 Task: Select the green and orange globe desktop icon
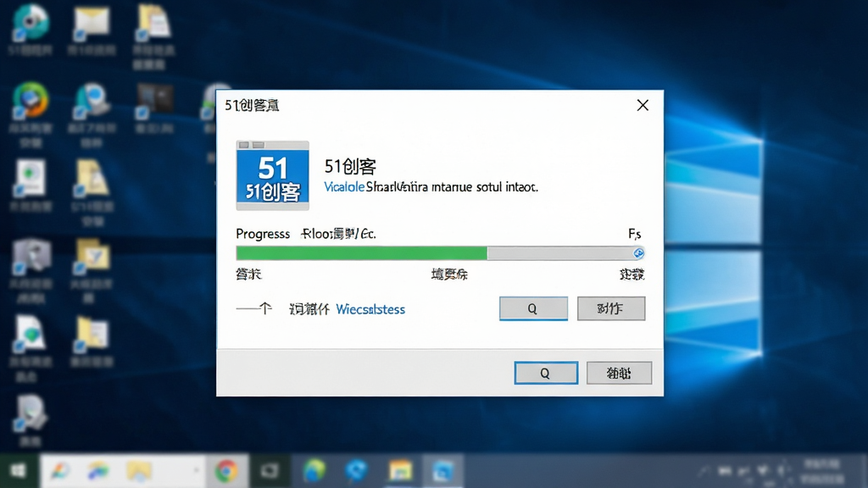pyautogui.click(x=31, y=101)
